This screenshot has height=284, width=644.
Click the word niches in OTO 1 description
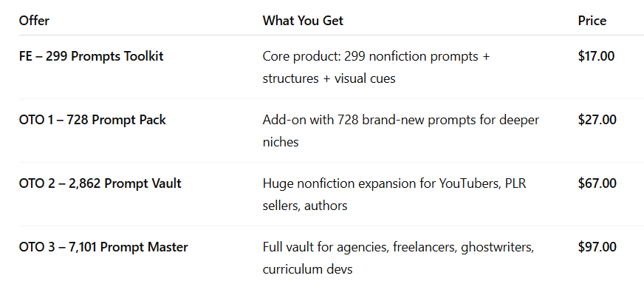281,142
